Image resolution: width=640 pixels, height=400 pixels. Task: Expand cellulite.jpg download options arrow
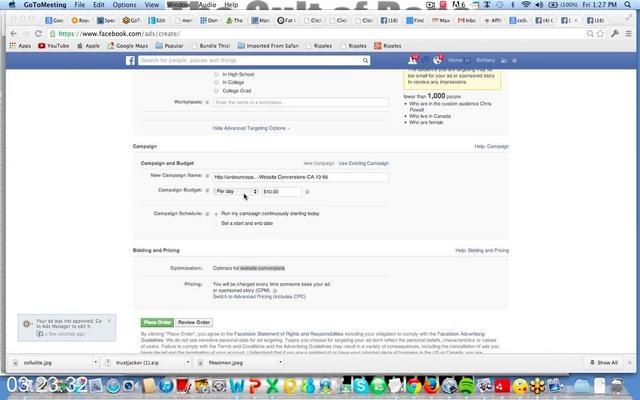(96, 362)
